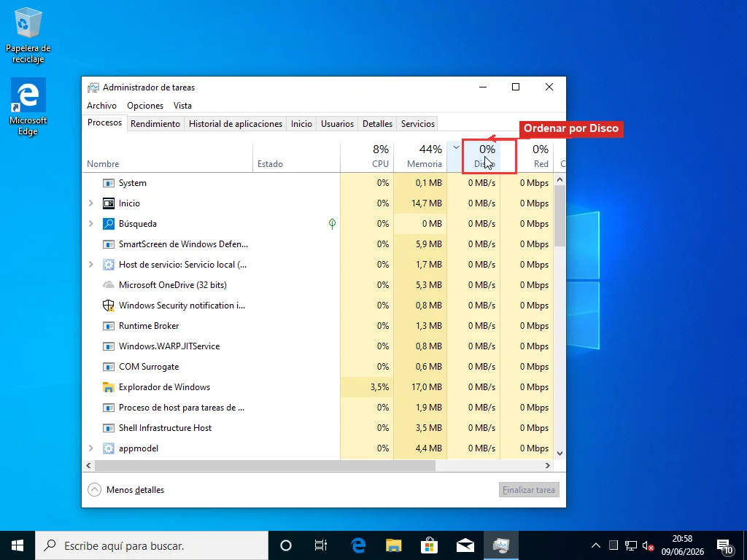Click the Windows Security notification shield icon
Image resolution: width=747 pixels, height=560 pixels.
coord(109,306)
